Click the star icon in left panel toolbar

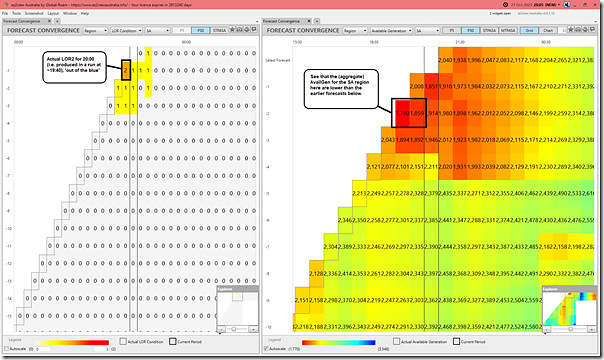tap(232, 30)
